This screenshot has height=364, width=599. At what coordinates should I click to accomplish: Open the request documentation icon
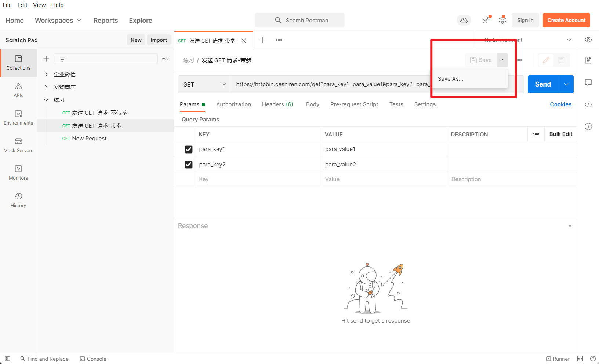coord(588,60)
